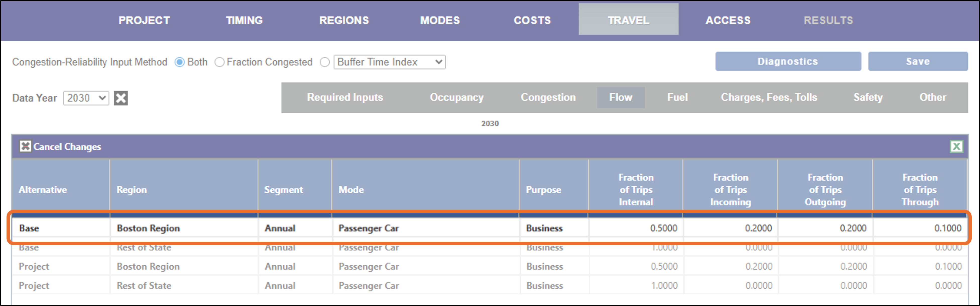Screen dimensions: 980x306
Task: Click the Cancel Changes X icon
Action: click(25, 146)
